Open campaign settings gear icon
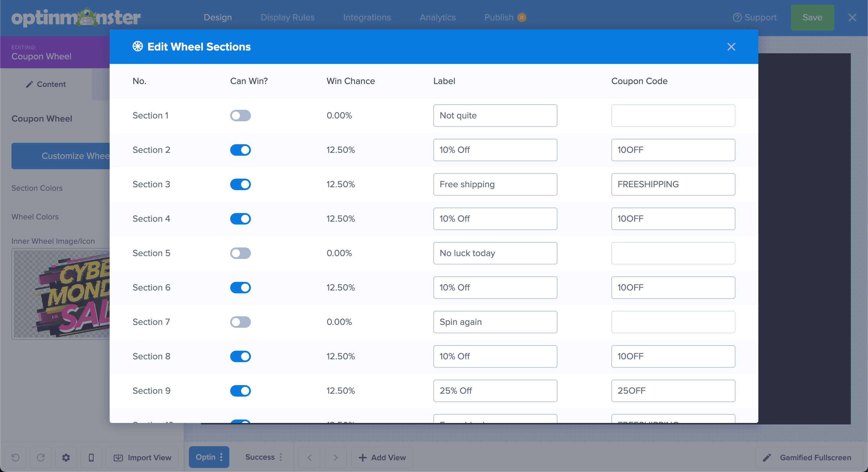The height and width of the screenshot is (472, 868). pyautogui.click(x=66, y=458)
